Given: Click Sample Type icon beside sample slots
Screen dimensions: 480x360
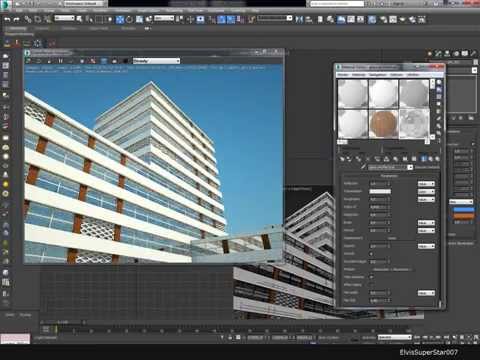Looking at the screenshot, I should (439, 82).
